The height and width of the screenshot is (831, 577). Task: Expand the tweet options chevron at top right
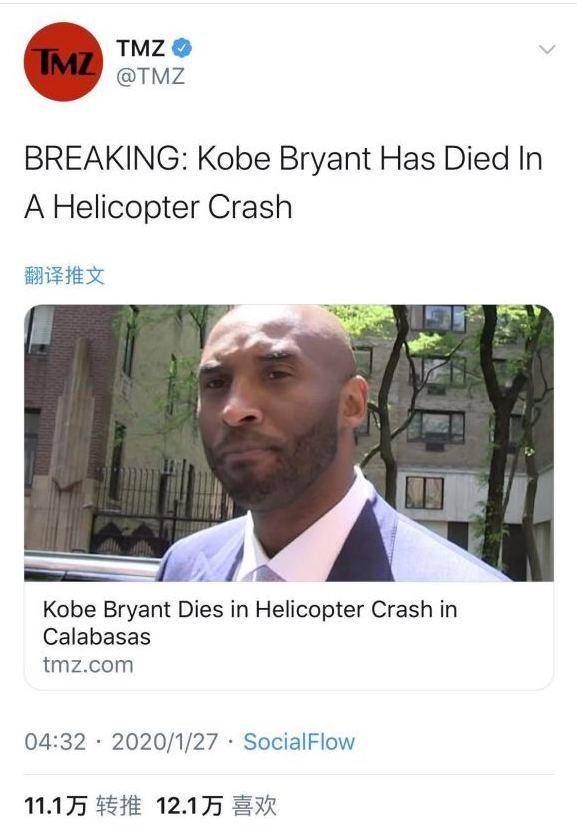[547, 50]
